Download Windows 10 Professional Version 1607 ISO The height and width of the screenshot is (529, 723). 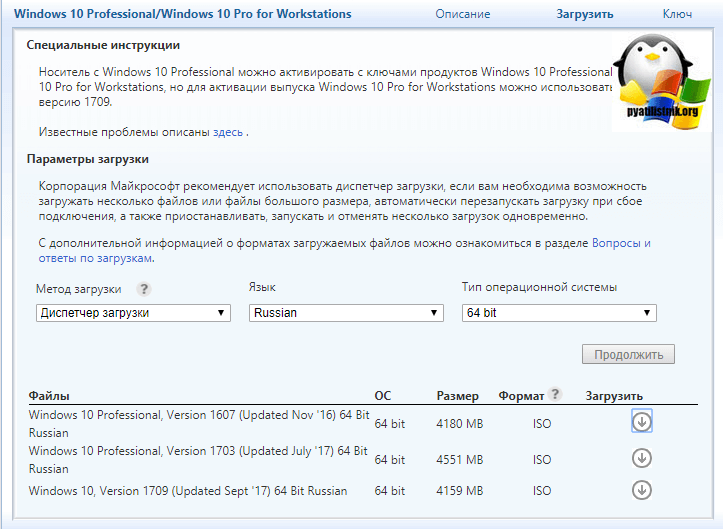pyautogui.click(x=641, y=421)
